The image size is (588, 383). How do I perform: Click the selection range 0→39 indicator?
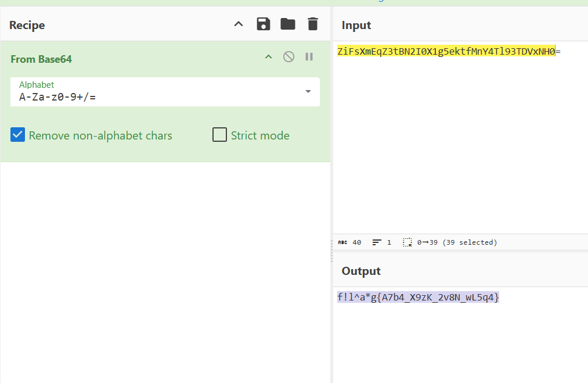pyautogui.click(x=450, y=242)
